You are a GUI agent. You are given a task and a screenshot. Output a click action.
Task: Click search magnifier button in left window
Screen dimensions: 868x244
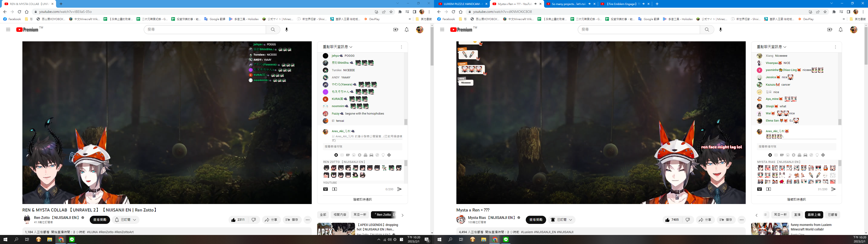coord(273,30)
